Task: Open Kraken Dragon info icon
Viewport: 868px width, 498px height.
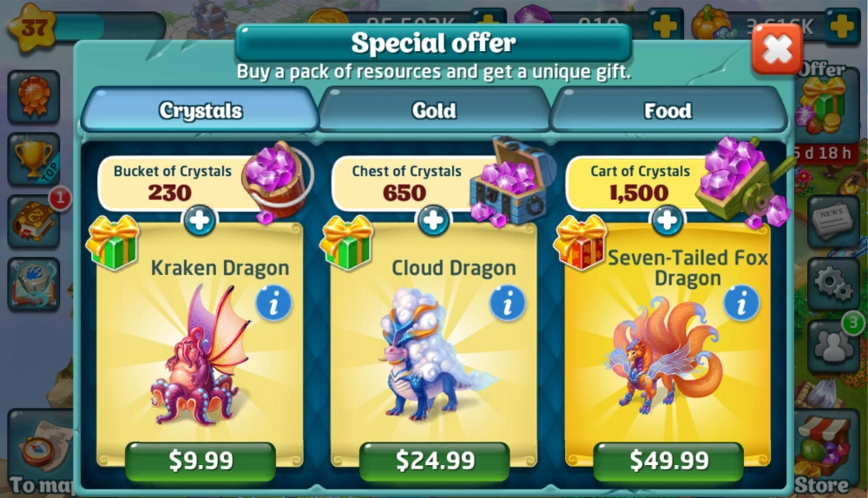Action: pyautogui.click(x=273, y=304)
